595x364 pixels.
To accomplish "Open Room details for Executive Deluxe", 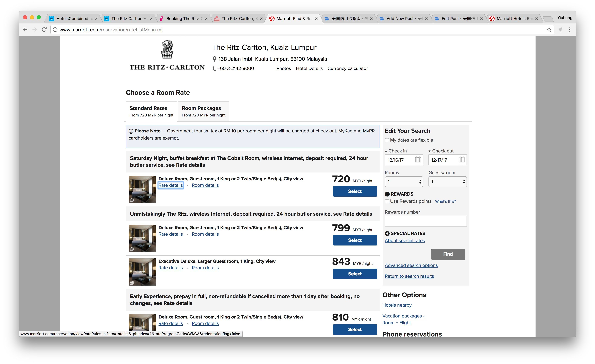I will [205, 268].
